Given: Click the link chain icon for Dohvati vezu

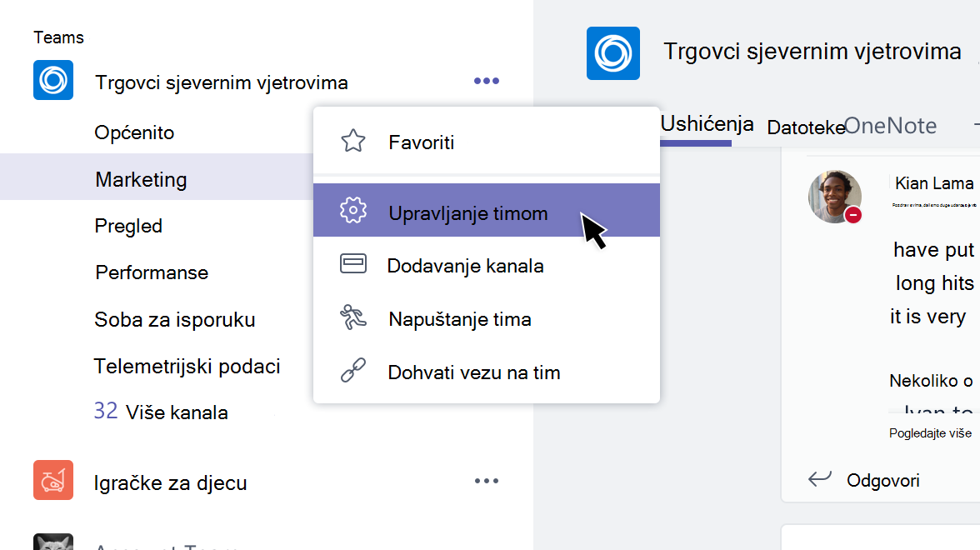Looking at the screenshot, I should [353, 370].
